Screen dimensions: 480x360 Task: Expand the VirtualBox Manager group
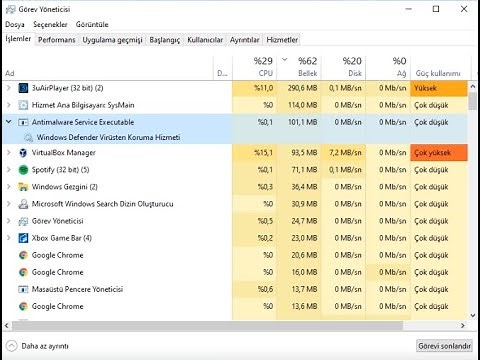[9, 153]
